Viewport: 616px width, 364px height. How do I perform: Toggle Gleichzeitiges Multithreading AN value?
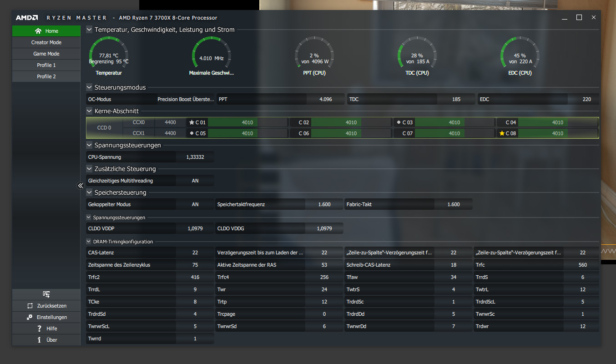click(195, 181)
